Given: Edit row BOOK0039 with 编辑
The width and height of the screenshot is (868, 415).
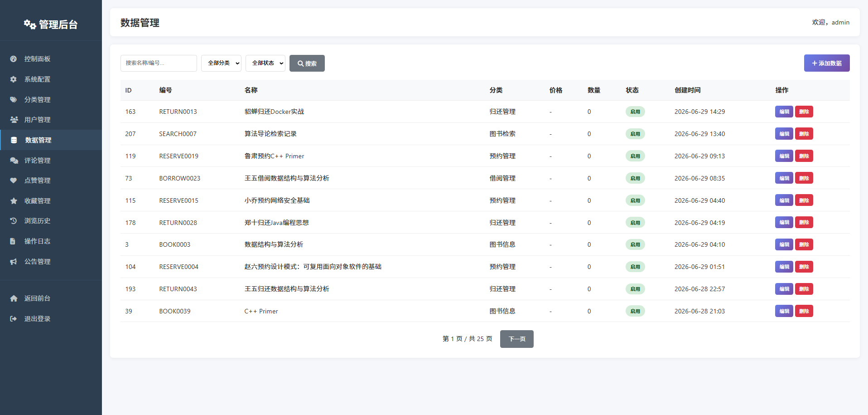Looking at the screenshot, I should pos(784,311).
